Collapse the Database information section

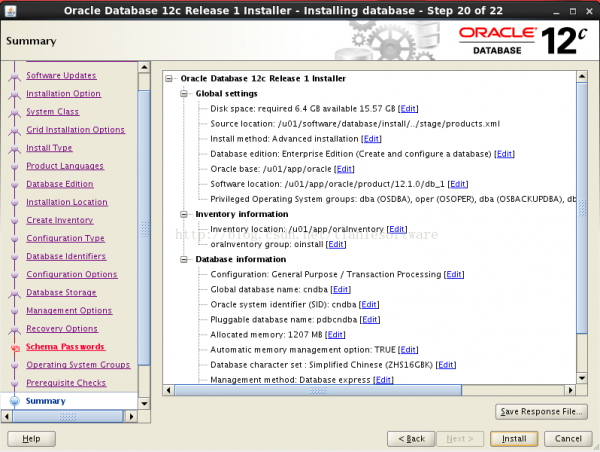tap(184, 259)
